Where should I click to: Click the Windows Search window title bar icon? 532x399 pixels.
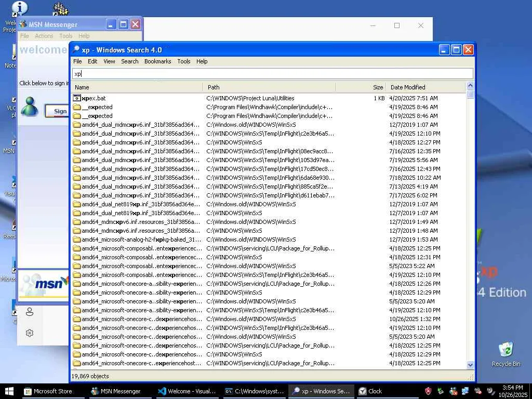click(76, 50)
